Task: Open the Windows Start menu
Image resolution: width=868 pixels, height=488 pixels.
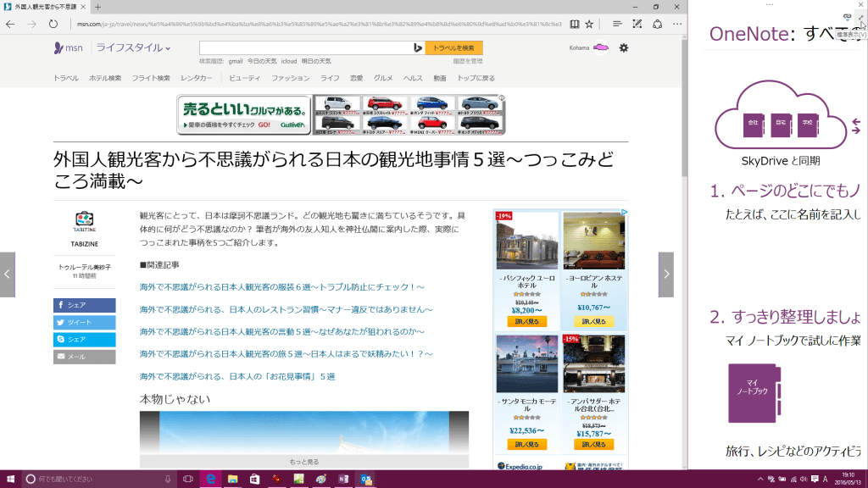Action: [x=10, y=480]
